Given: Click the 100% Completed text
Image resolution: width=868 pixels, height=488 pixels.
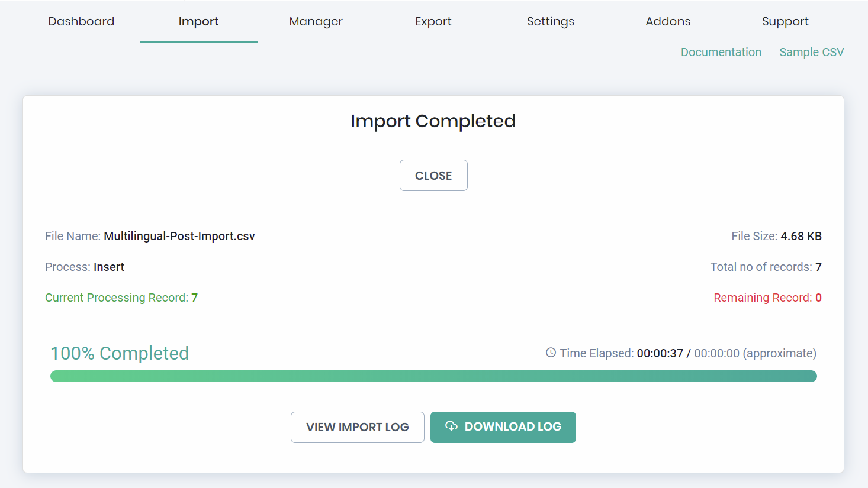Looking at the screenshot, I should [120, 353].
